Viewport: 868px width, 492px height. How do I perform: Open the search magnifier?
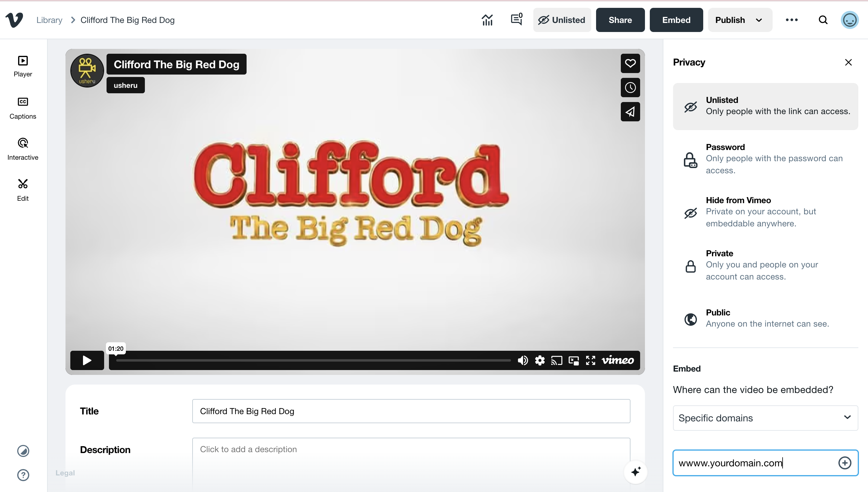(823, 20)
